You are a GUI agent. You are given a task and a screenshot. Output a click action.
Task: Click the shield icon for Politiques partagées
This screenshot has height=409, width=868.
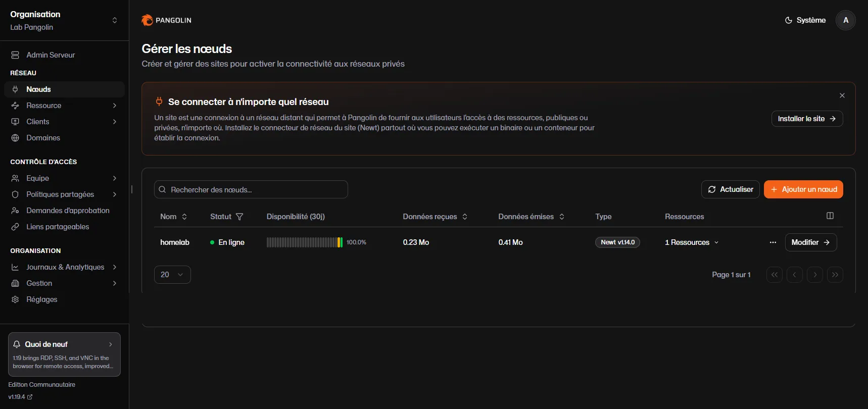pyautogui.click(x=15, y=194)
